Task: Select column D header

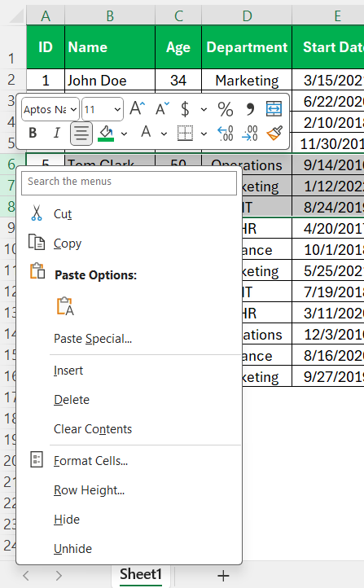Action: click(x=247, y=15)
